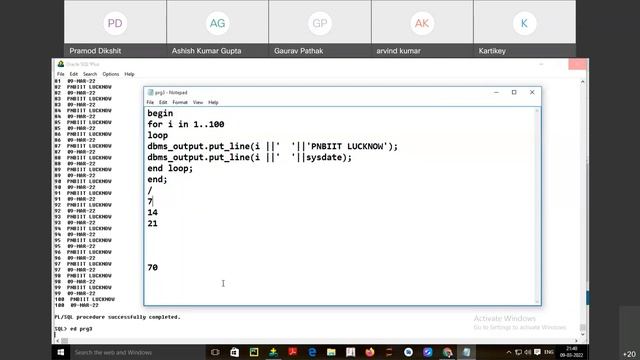Viewport: 640px width, 360px height.
Task: Open File Explorer from the taskbar
Action: coord(331,352)
